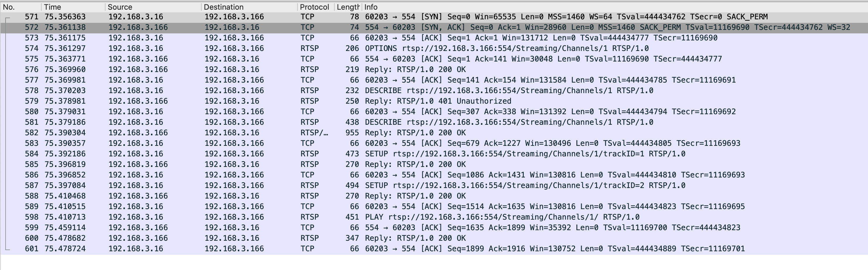Screen dimensions: 868x270
Task: Select the PLAY request packet 598
Action: pos(434,217)
